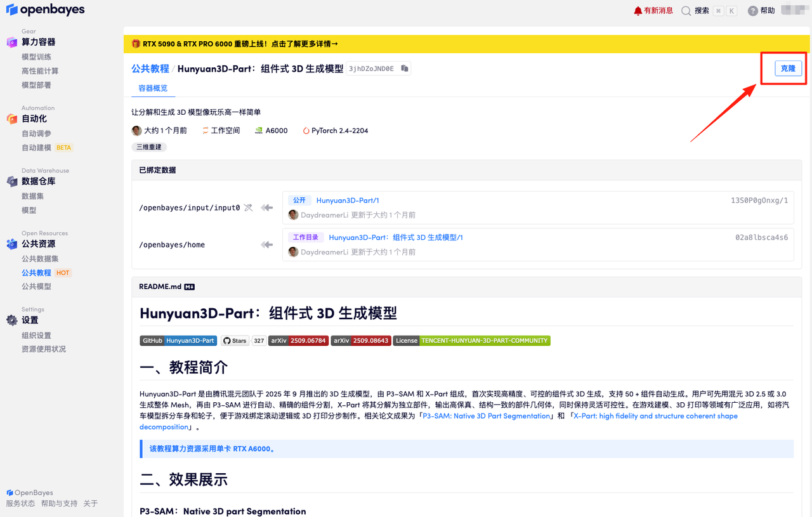Viewport: 812px width, 517px height.
Task: Open 数据集 under 数据仓库
Action: pos(32,197)
